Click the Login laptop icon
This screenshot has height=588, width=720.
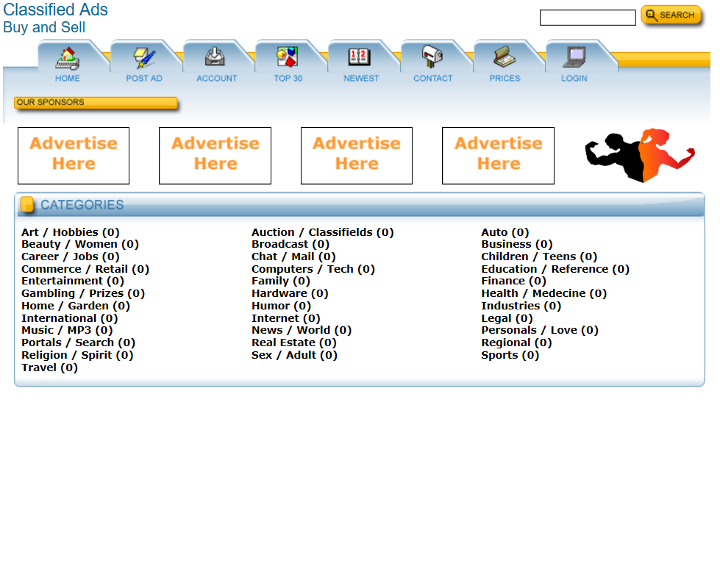tap(574, 57)
